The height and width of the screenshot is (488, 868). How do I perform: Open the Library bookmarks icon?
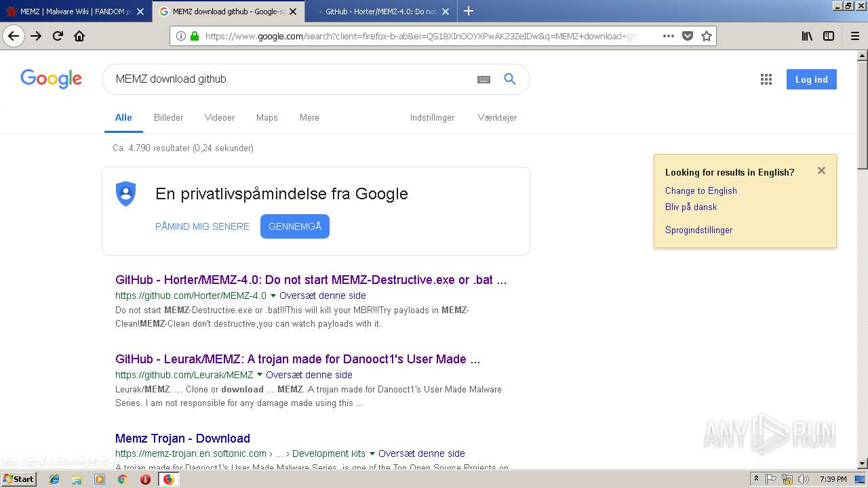tap(807, 36)
